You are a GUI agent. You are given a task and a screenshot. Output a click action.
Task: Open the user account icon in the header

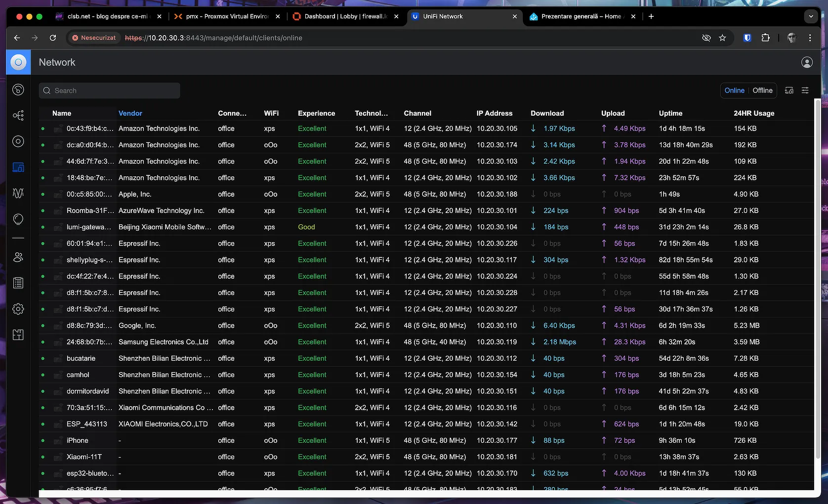(x=807, y=62)
